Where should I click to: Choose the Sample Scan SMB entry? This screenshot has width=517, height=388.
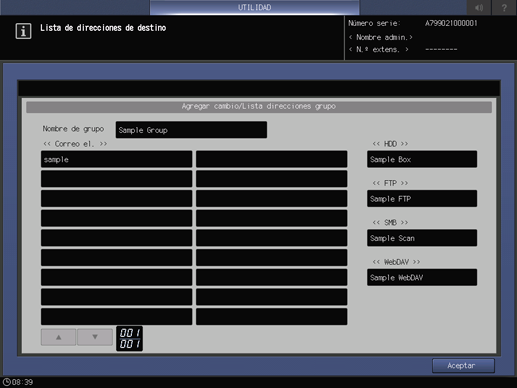tap(422, 238)
